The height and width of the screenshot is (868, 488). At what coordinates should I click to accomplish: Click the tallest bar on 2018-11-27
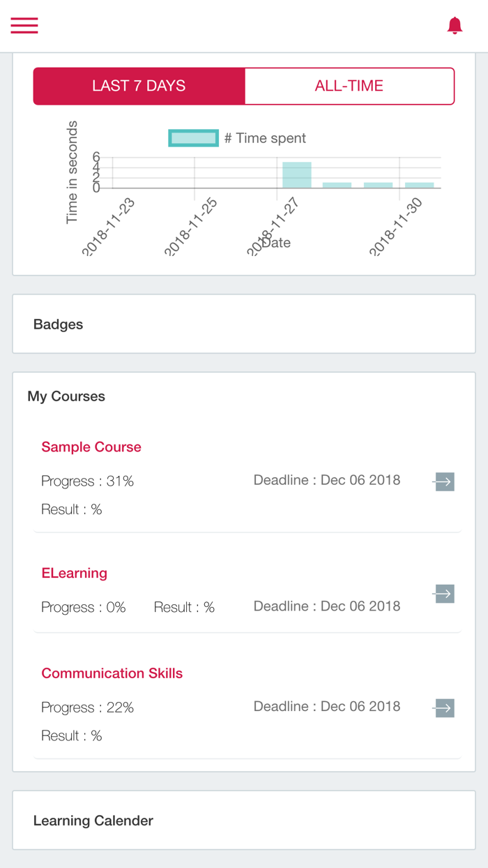[297, 175]
